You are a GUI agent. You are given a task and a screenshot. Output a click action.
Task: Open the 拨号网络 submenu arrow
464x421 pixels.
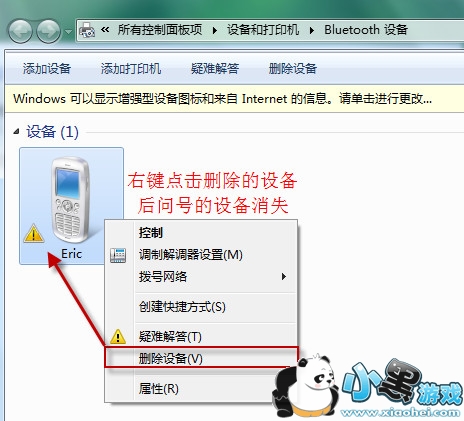pos(284,276)
